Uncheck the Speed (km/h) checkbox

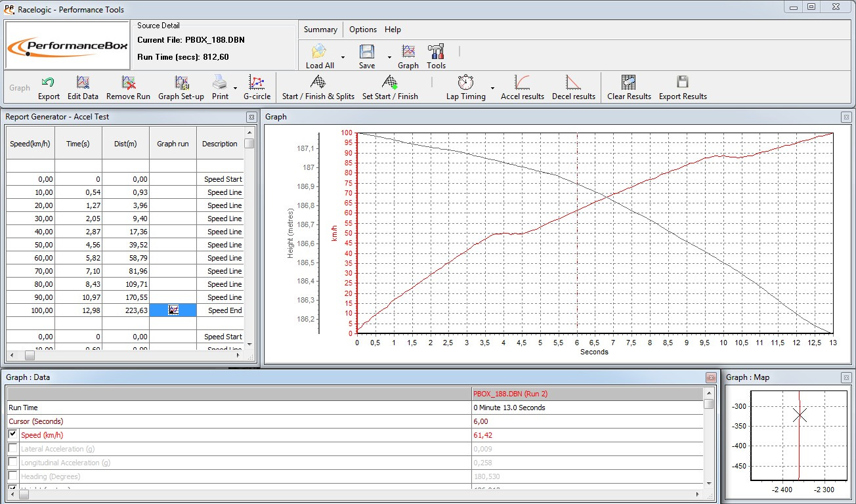[x=13, y=434]
